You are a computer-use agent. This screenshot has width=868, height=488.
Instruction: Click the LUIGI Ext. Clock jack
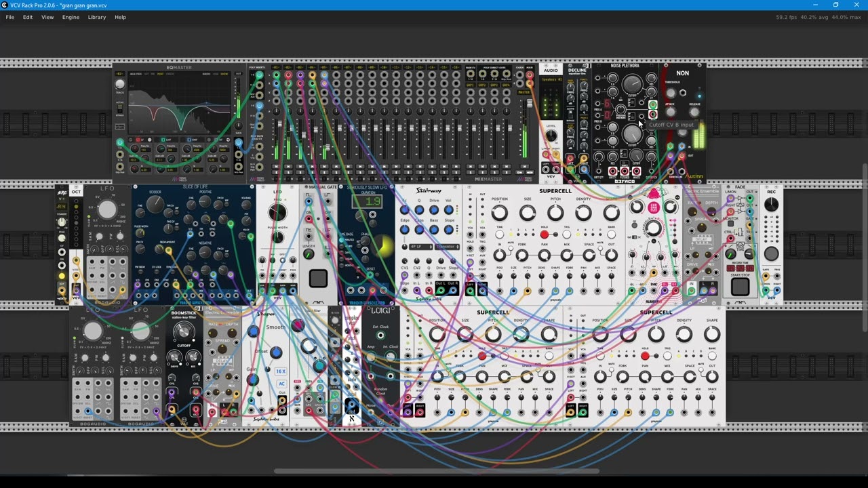(381, 335)
